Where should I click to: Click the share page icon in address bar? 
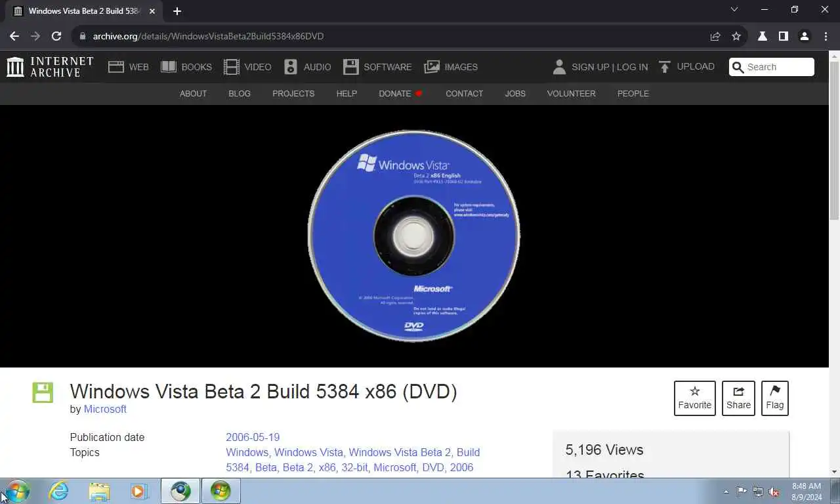pyautogui.click(x=715, y=36)
